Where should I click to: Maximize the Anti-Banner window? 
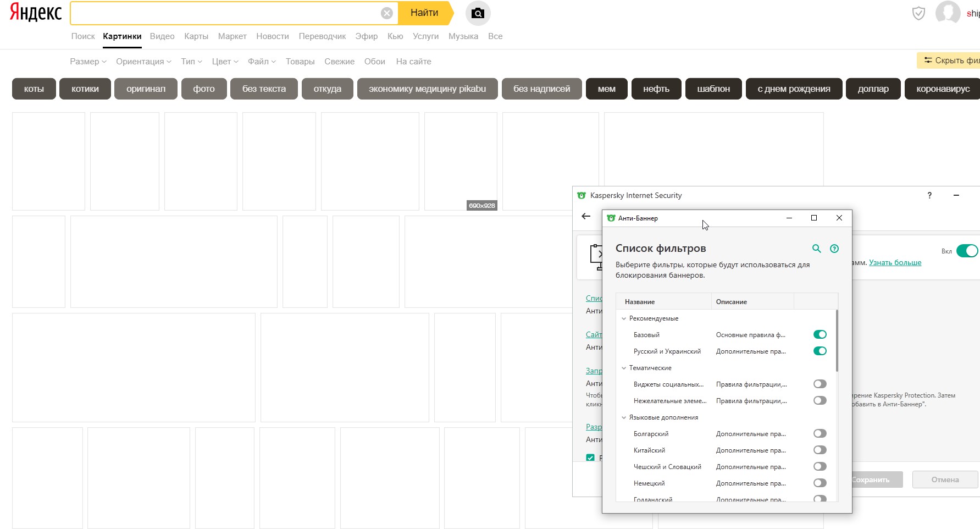814,218
